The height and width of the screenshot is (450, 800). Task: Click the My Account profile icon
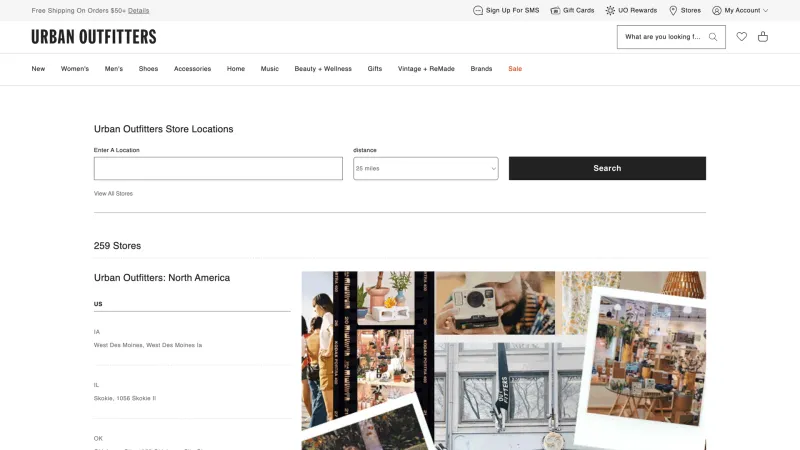[717, 10]
